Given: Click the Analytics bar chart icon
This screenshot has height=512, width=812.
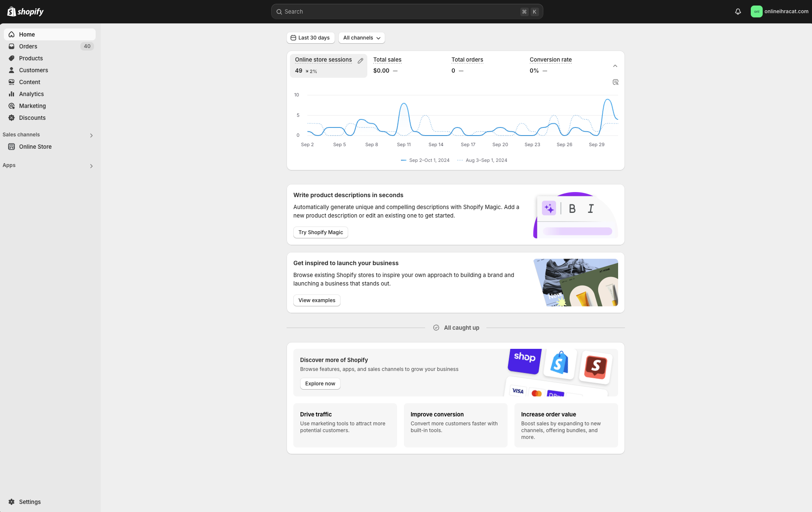Looking at the screenshot, I should point(11,94).
